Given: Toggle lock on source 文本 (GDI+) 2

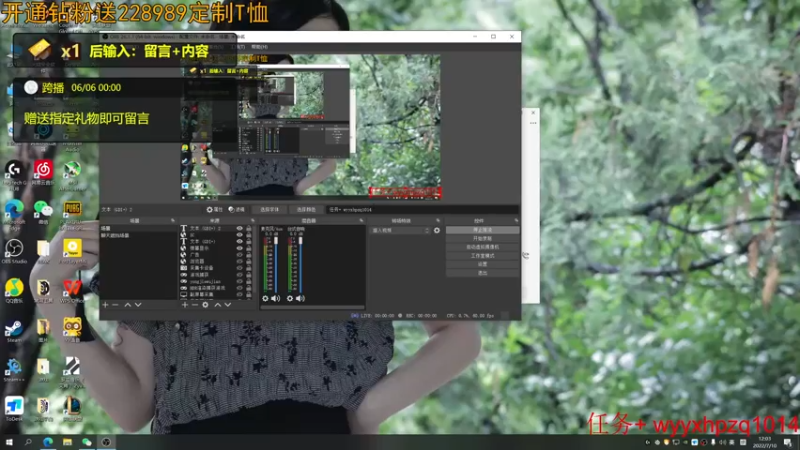Looking at the screenshot, I should coord(249,228).
